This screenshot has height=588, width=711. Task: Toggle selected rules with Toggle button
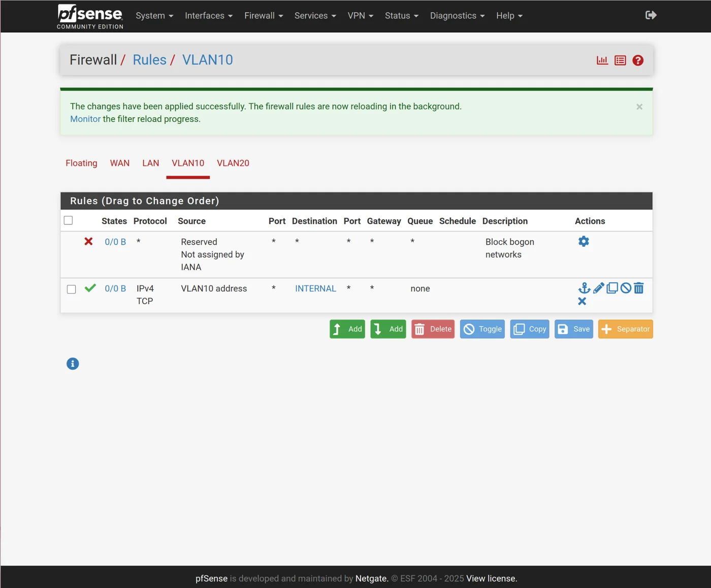[x=482, y=329]
